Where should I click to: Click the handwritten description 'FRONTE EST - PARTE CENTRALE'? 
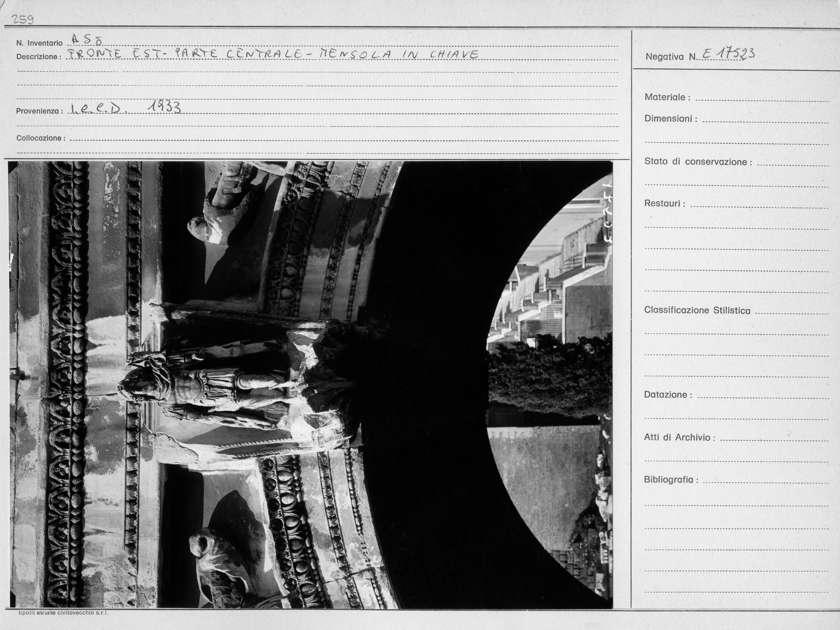coord(184,54)
